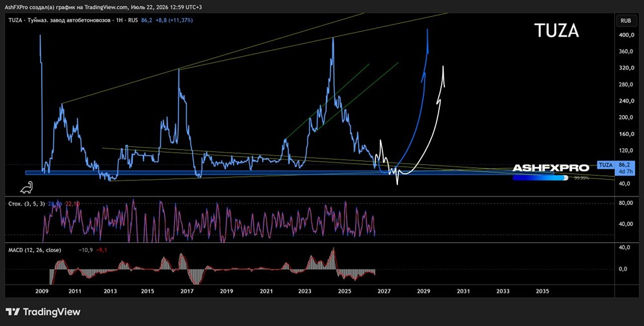Click the 80,00 level on the stochastic scale
The height and width of the screenshot is (326, 644).
pos(625,203)
